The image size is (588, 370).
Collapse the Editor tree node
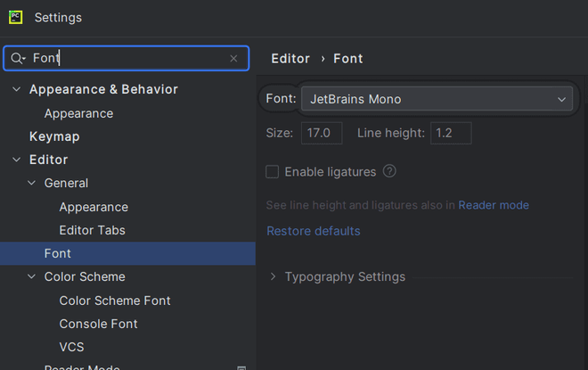pyautogui.click(x=15, y=160)
